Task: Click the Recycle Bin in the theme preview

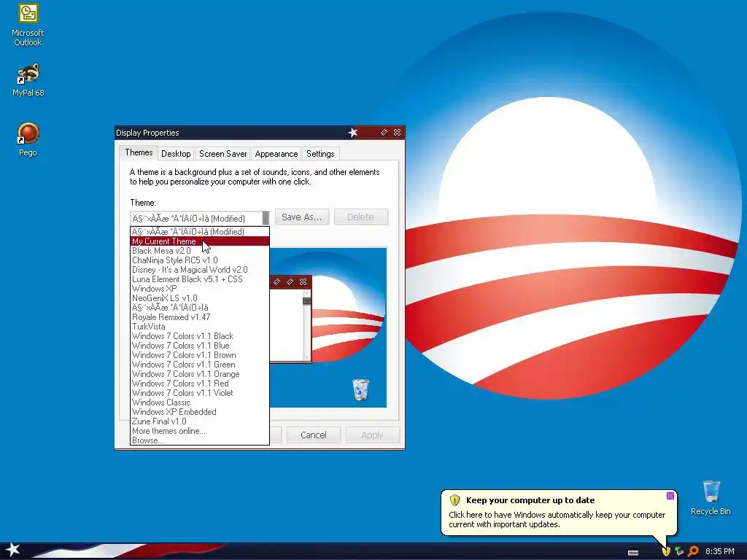Action: click(360, 389)
